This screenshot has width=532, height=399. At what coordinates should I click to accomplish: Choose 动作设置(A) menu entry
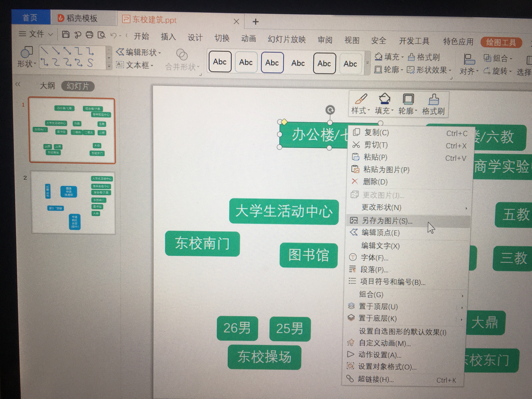click(x=403, y=355)
